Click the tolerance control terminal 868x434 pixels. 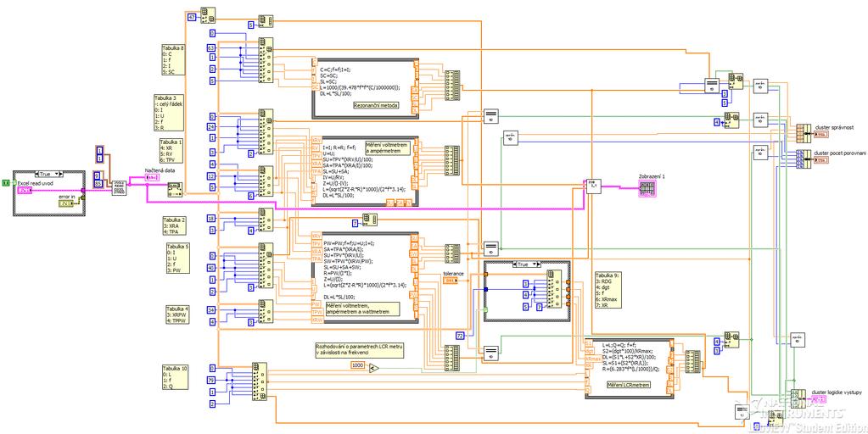pyautogui.click(x=451, y=281)
